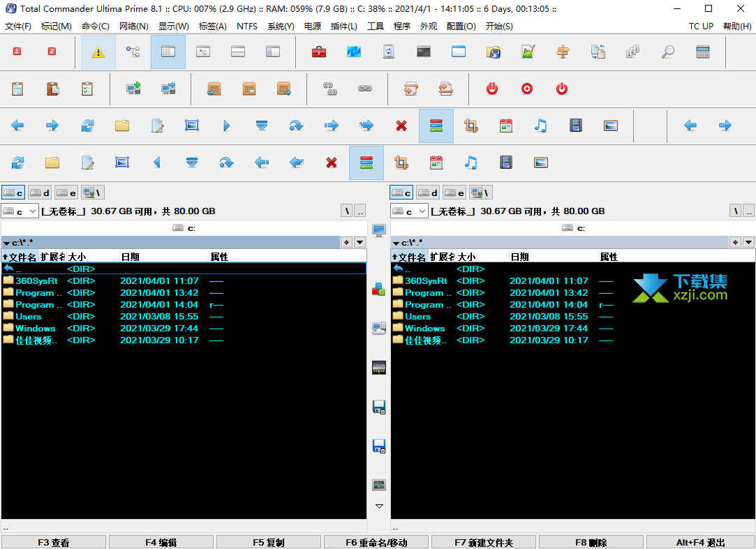Viewport: 756px width, 549px height.
Task: Open the NTFS menu
Action: [x=247, y=26]
